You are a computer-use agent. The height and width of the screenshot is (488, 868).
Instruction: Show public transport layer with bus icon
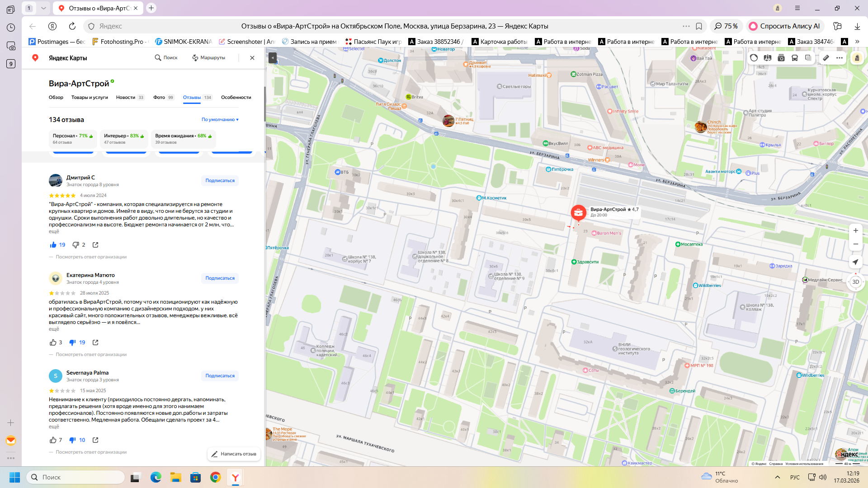[x=794, y=58]
